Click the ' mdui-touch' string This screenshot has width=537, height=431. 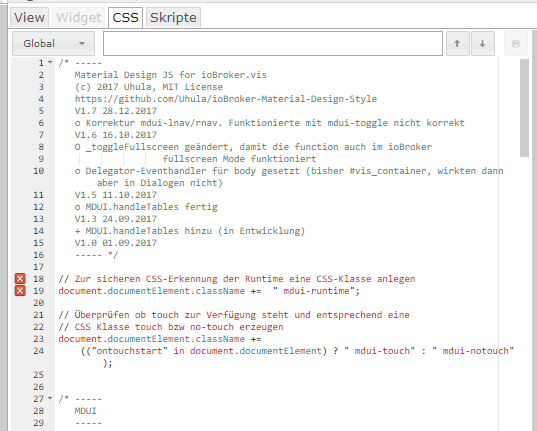pyautogui.click(x=379, y=351)
